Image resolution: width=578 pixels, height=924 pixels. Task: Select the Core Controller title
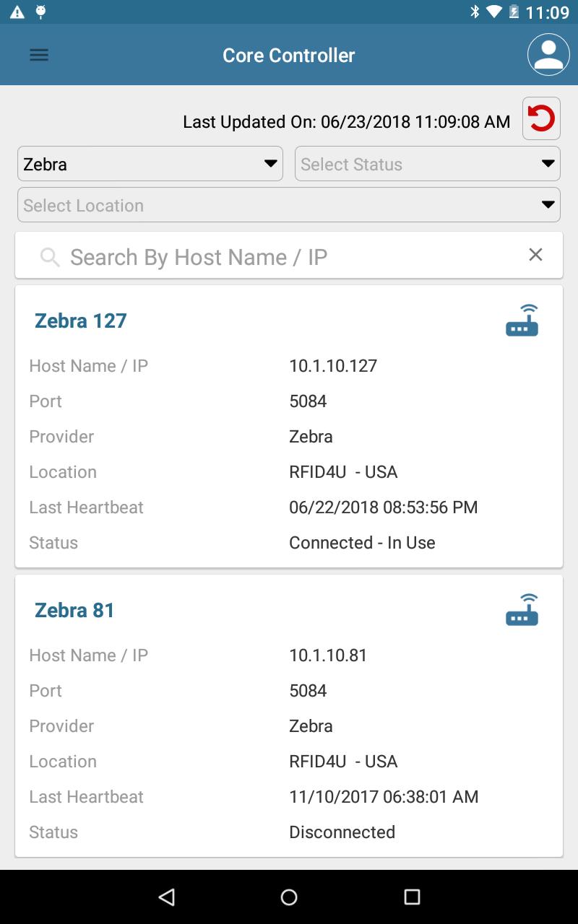[x=289, y=55]
